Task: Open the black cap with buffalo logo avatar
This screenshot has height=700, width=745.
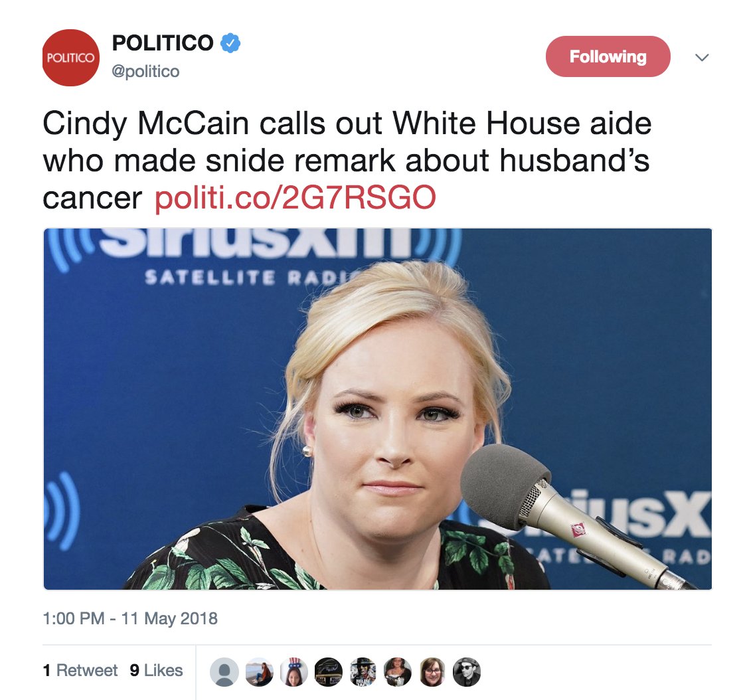Action: click(x=328, y=672)
